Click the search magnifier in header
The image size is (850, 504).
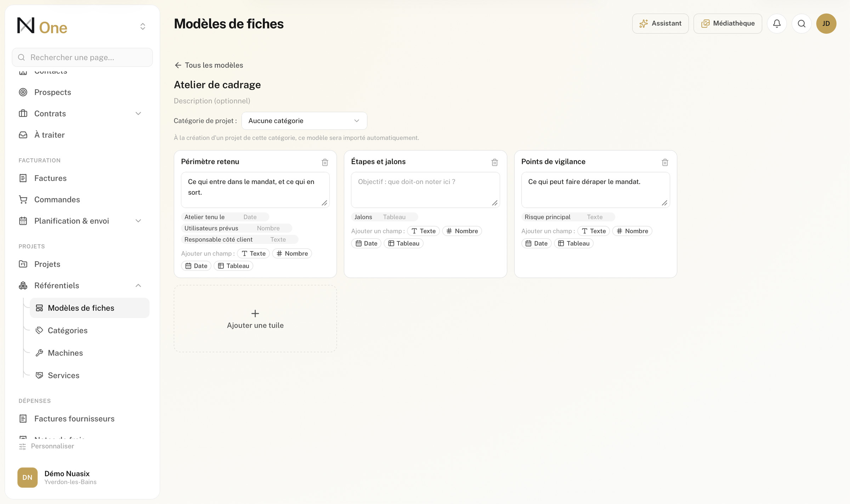[801, 23]
